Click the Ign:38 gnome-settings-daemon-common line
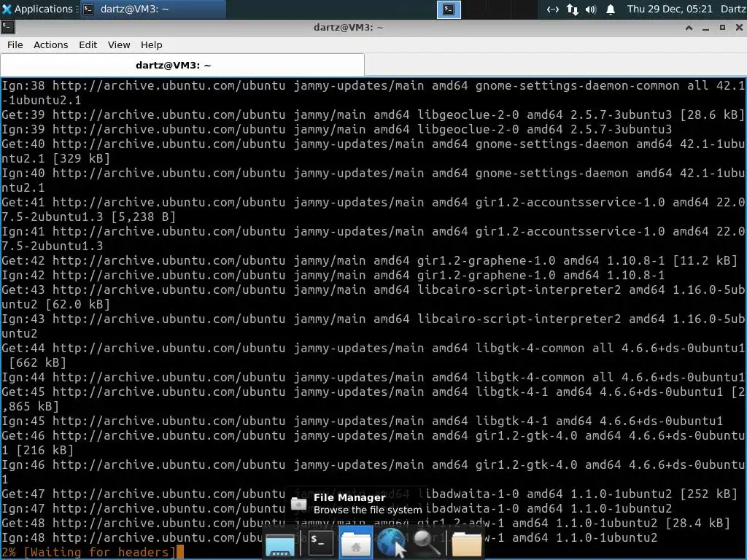 pos(373,93)
